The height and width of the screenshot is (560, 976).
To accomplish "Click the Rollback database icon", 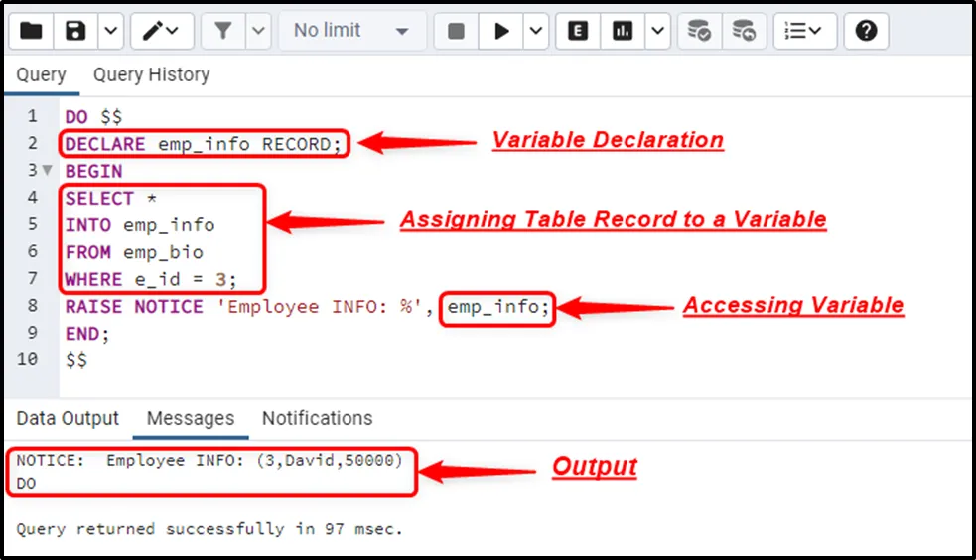I will pos(743,31).
